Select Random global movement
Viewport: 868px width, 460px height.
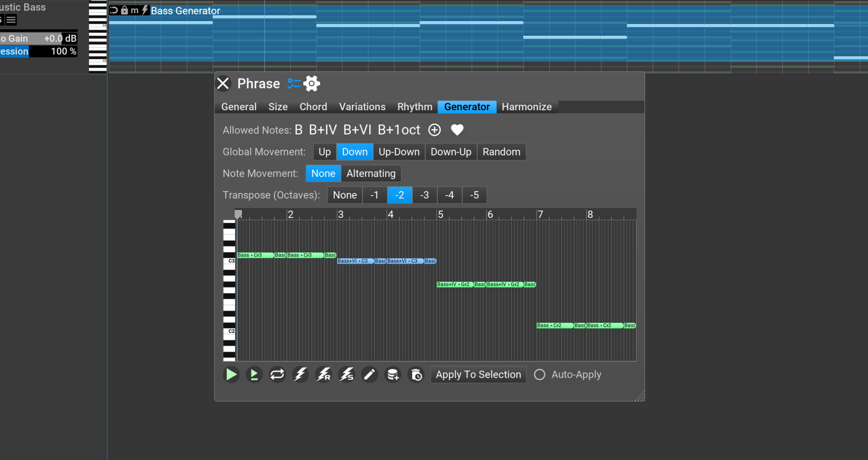point(501,152)
